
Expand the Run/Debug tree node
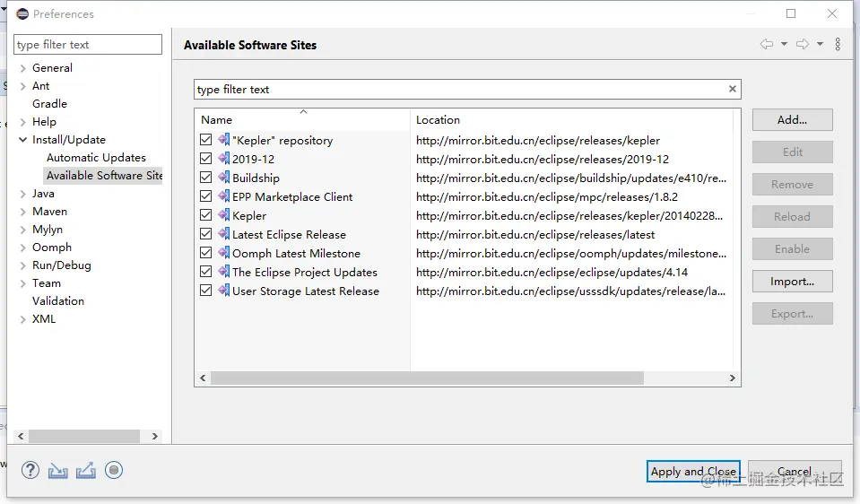[23, 265]
